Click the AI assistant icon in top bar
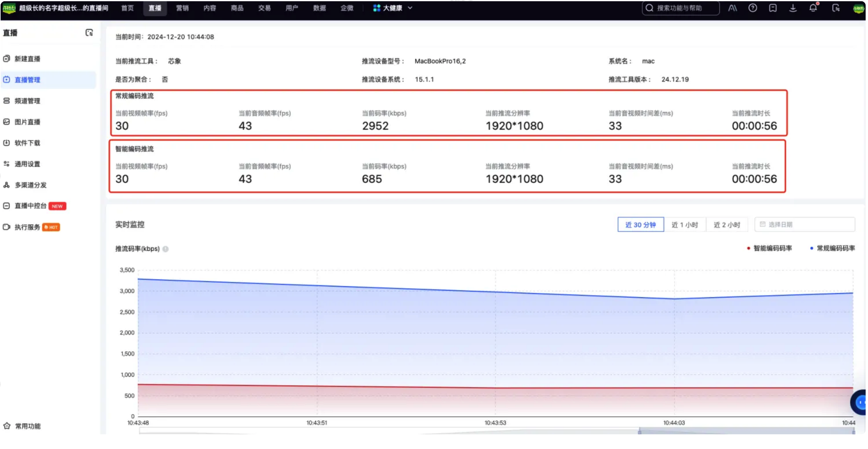This screenshot has height=449, width=868. 732,8
